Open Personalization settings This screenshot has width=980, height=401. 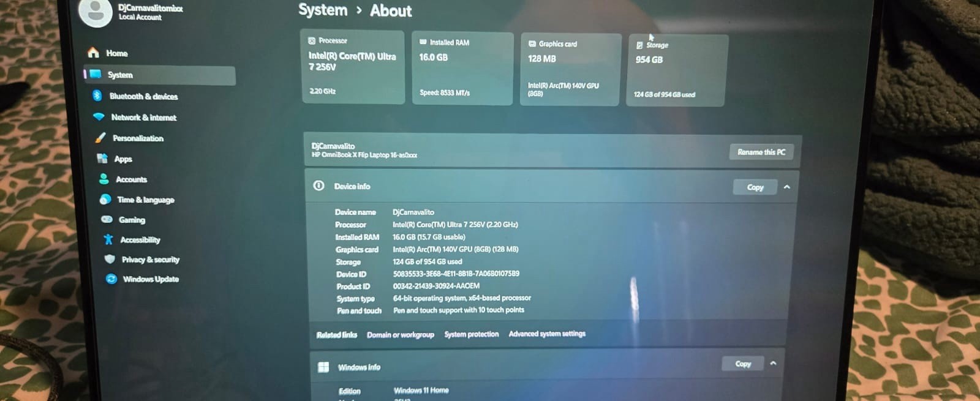coord(138,138)
